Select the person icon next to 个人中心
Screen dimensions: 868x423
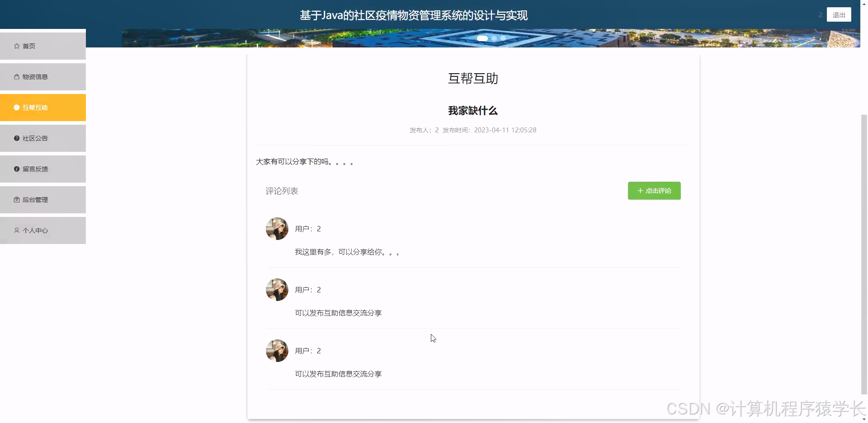[16, 230]
